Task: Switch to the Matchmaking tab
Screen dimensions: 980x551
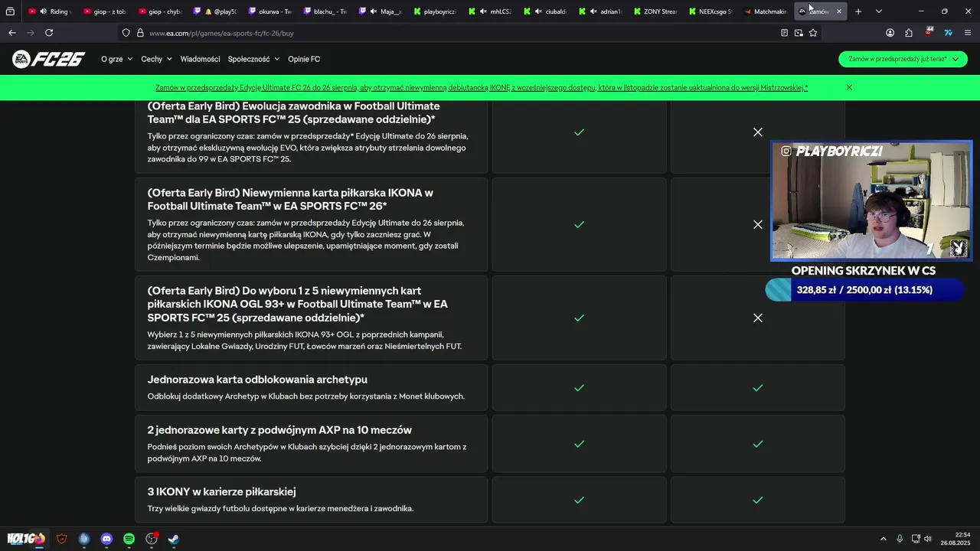Action: point(766,11)
